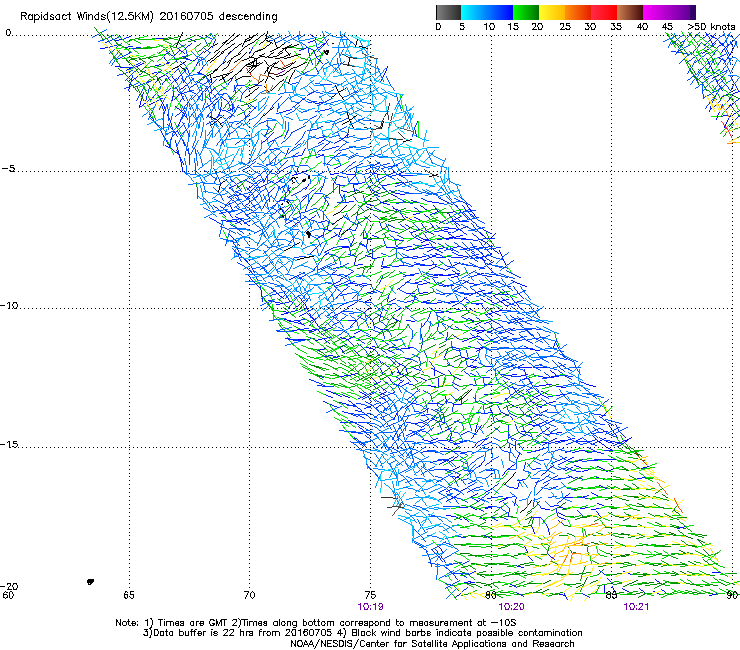This screenshot has height=650, width=740.
Task: Click the 70 longitude axis label
Action: coord(250,595)
